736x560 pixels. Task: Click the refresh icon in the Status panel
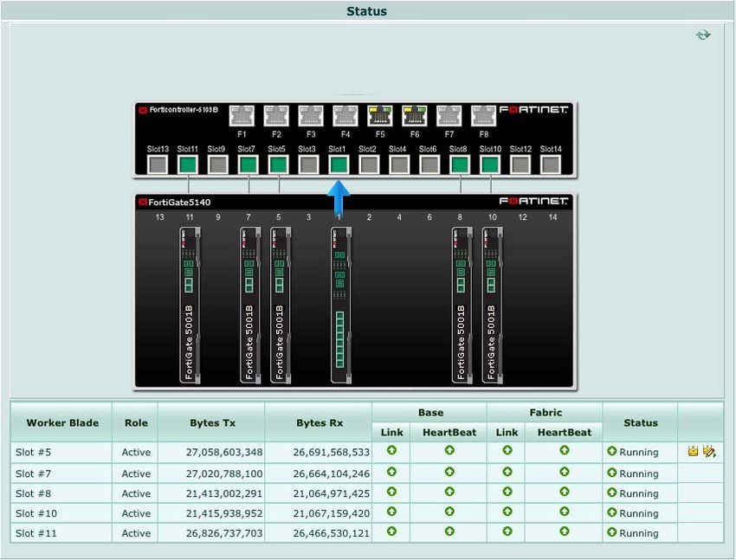(x=703, y=35)
